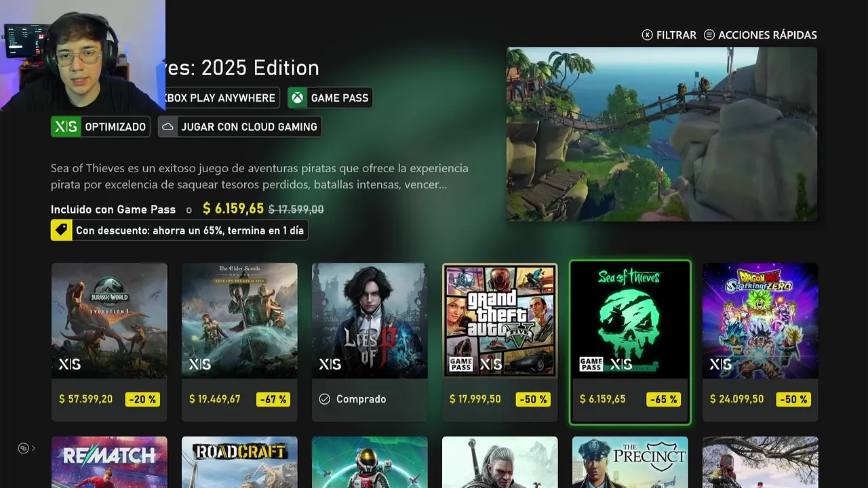
Task: Click the Comprado checkmark on Lies of P
Action: coord(325,399)
